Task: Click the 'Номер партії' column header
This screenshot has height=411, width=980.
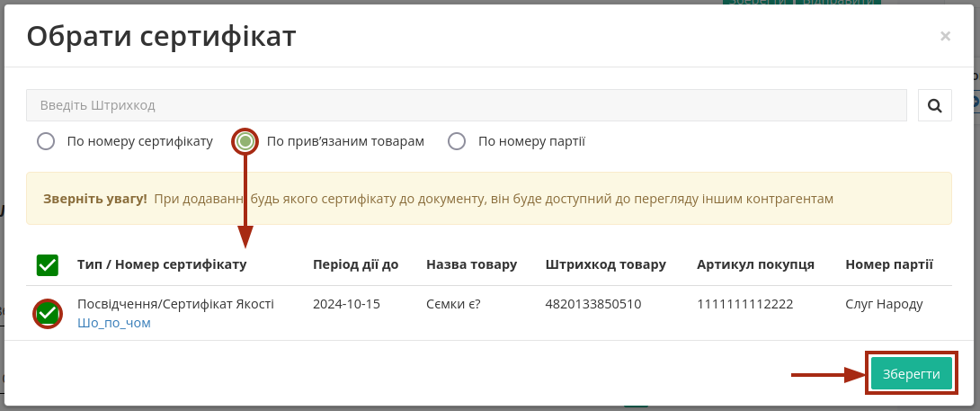Action: click(889, 264)
